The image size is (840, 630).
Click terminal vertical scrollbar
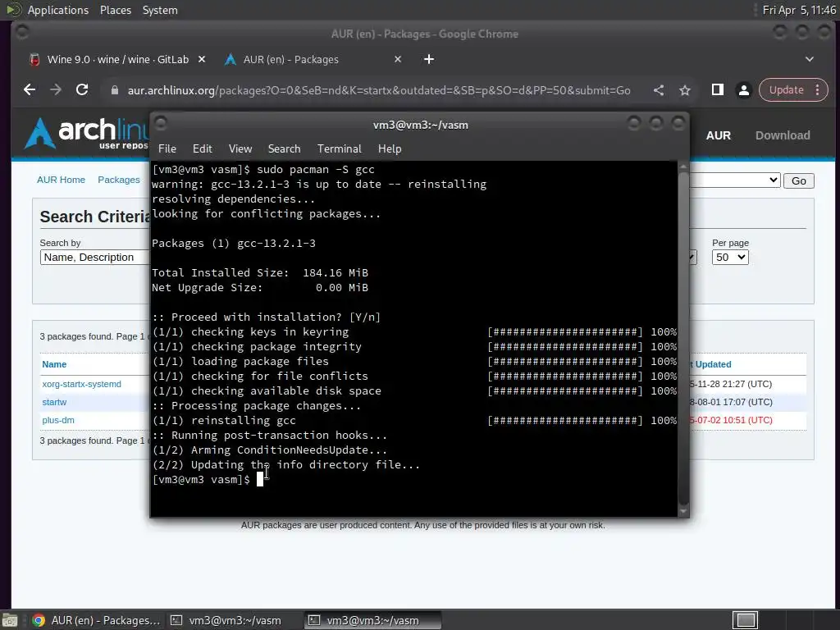[683, 337]
